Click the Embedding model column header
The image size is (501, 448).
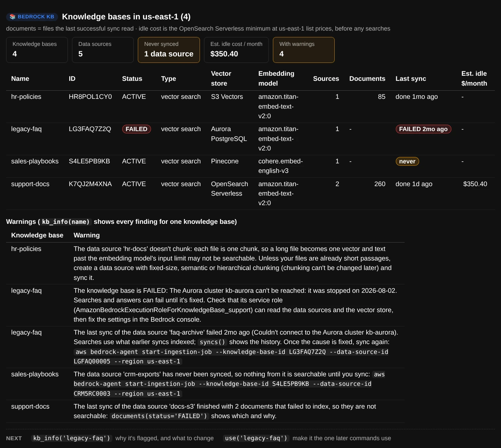276,78
